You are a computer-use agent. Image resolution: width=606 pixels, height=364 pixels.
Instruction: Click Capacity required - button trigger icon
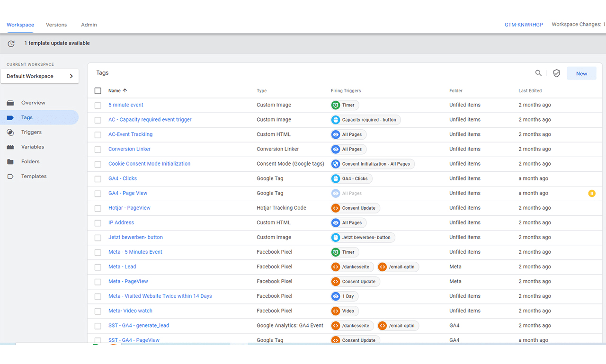[336, 120]
